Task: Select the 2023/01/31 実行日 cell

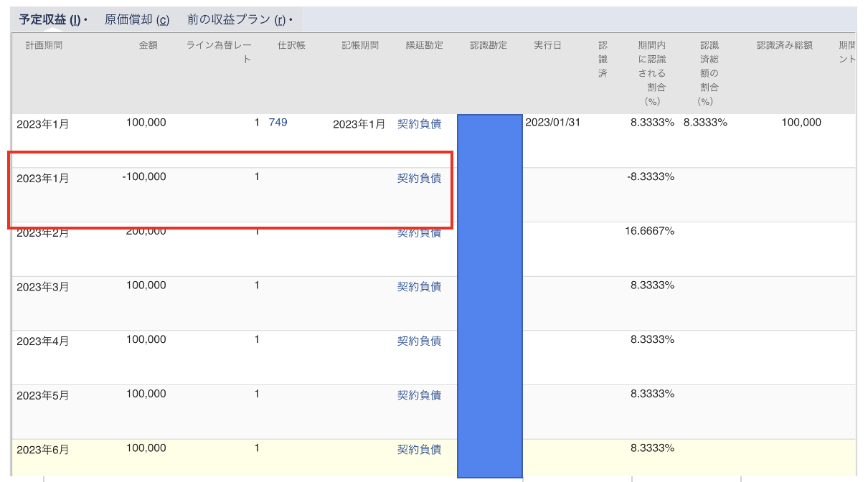Action: point(552,122)
